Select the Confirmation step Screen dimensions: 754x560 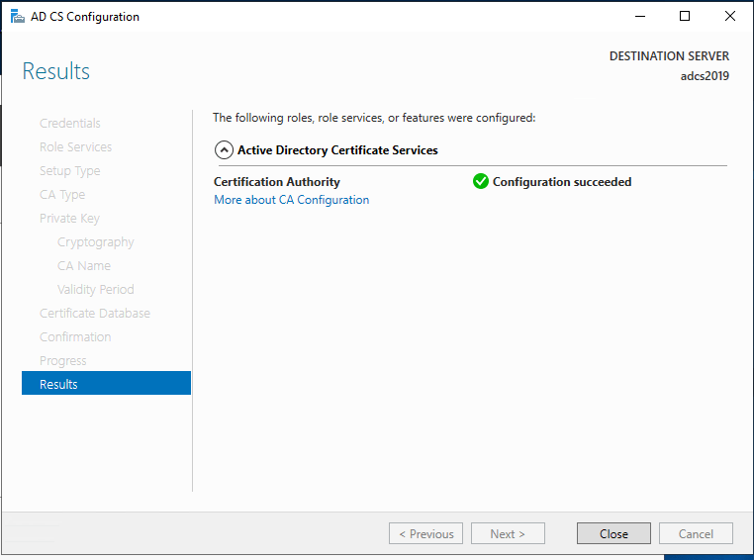(75, 336)
